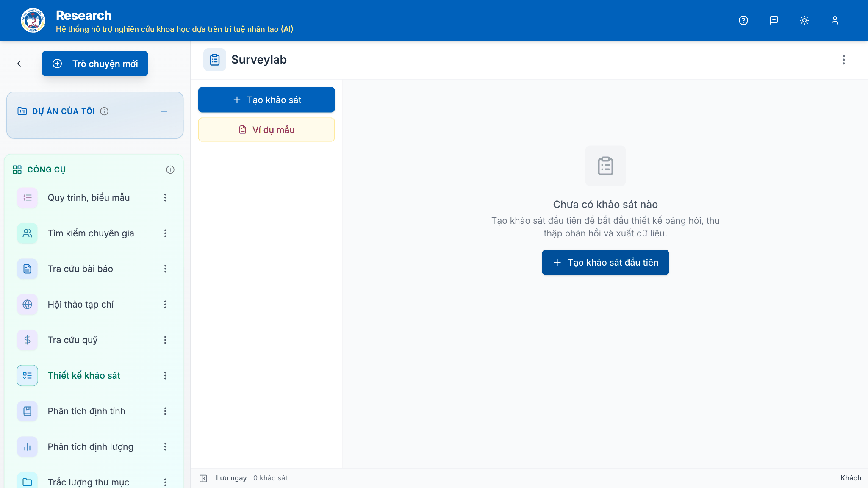This screenshot has width=868, height=488.
Task: Click the Research logo emblem
Action: pyautogui.click(x=33, y=20)
